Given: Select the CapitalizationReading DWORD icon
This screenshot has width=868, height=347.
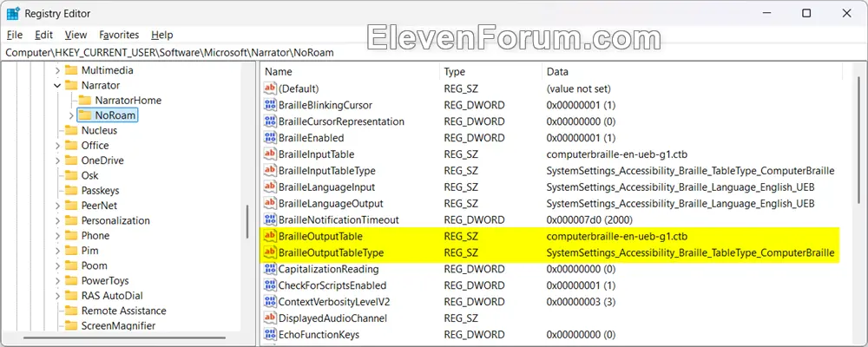Looking at the screenshot, I should pyautogui.click(x=270, y=269).
